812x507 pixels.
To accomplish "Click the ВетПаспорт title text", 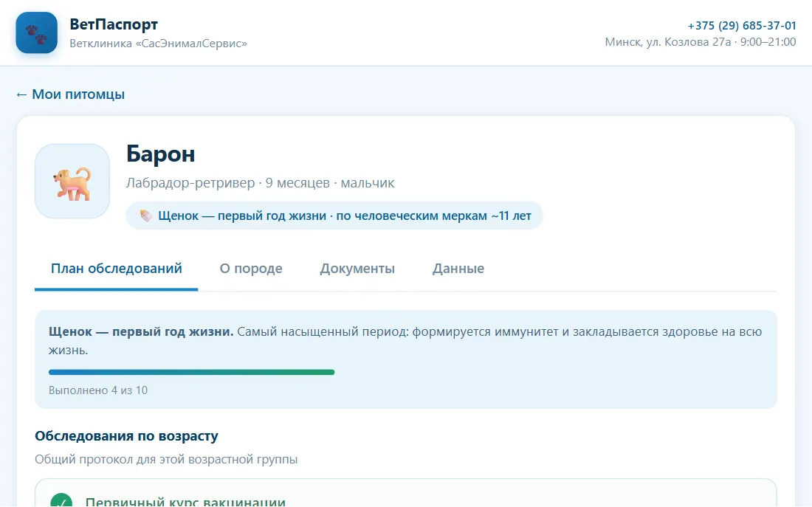I will [x=114, y=24].
